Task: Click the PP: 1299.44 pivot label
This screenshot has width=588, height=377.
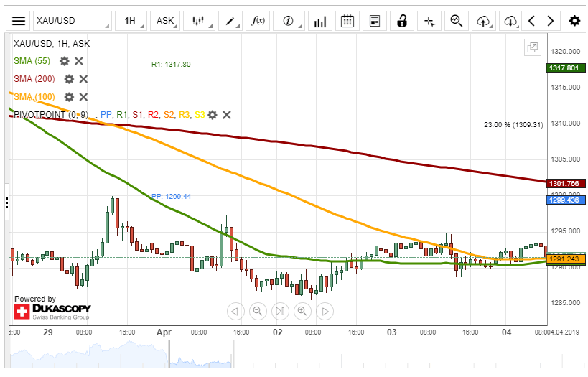Action: click(x=171, y=196)
